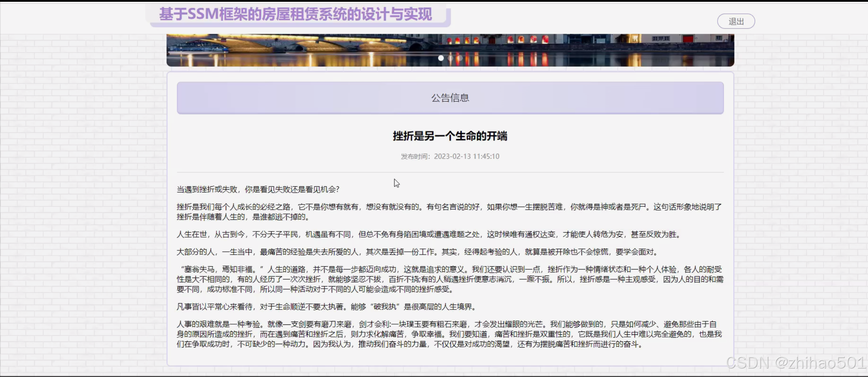Select the second carousel indicator dot
Viewport: 868px width, 377px height.
pyautogui.click(x=450, y=58)
